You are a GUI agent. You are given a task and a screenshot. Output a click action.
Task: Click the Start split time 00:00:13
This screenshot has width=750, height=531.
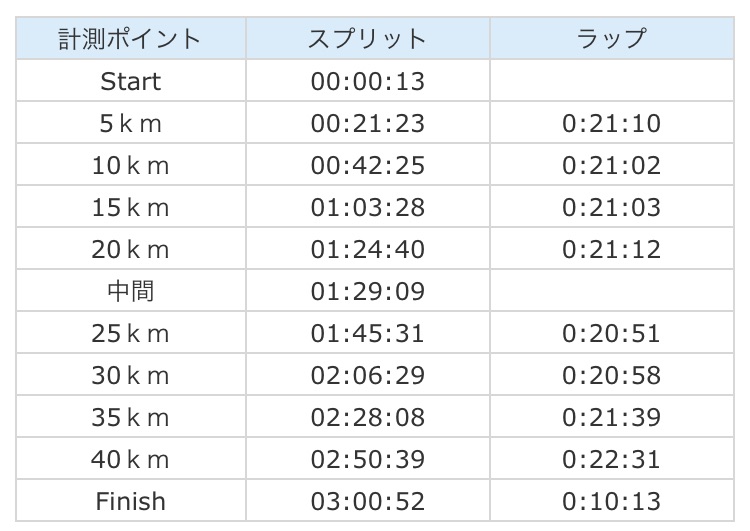click(367, 81)
